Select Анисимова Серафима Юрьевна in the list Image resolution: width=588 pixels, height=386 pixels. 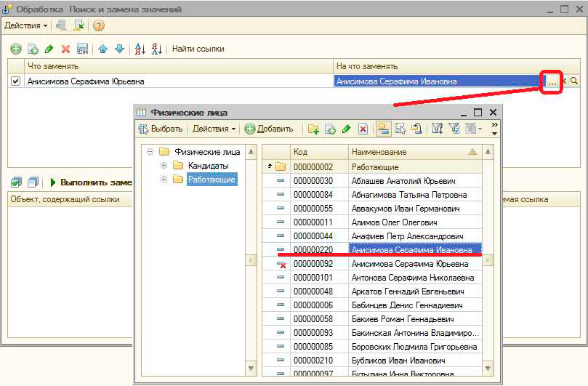pyautogui.click(x=413, y=264)
